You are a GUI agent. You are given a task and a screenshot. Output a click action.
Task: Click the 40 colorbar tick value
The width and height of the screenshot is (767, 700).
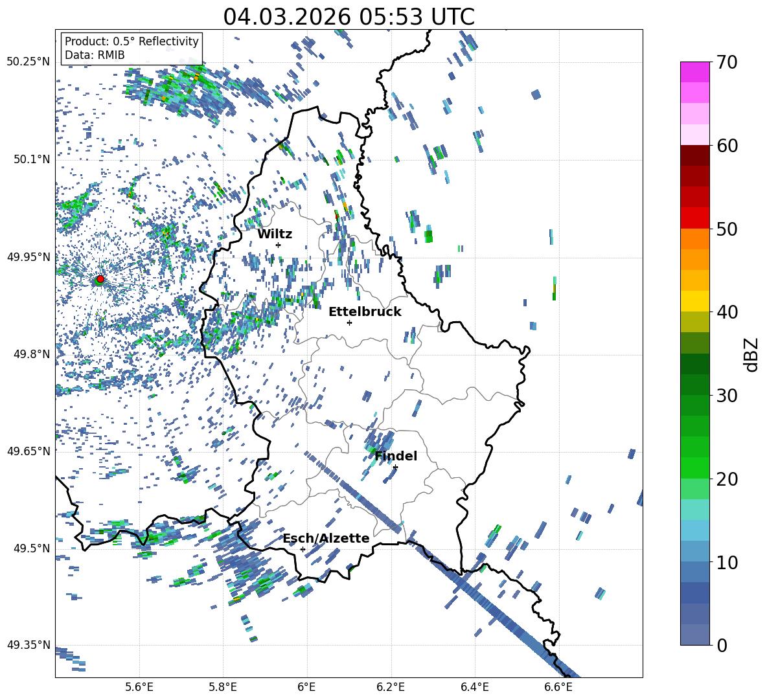coord(726,312)
